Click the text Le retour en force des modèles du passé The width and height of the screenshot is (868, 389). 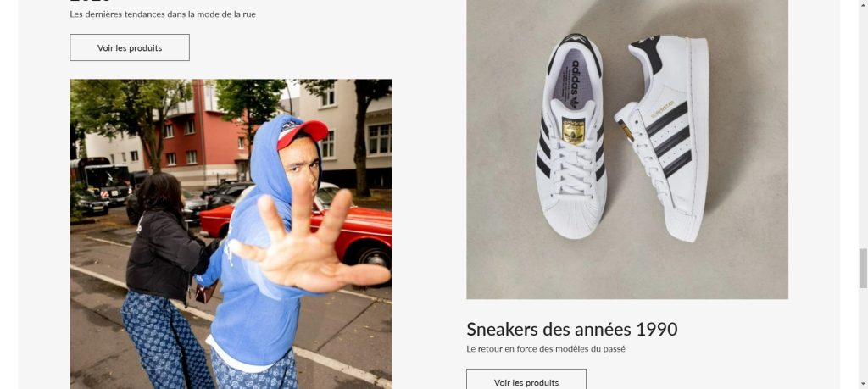(x=546, y=349)
